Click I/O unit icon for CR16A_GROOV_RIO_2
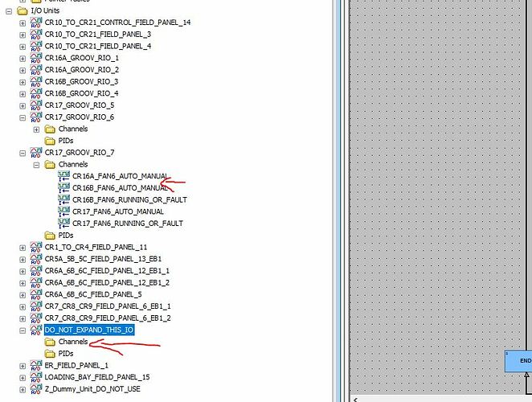The image size is (532, 402). point(36,70)
